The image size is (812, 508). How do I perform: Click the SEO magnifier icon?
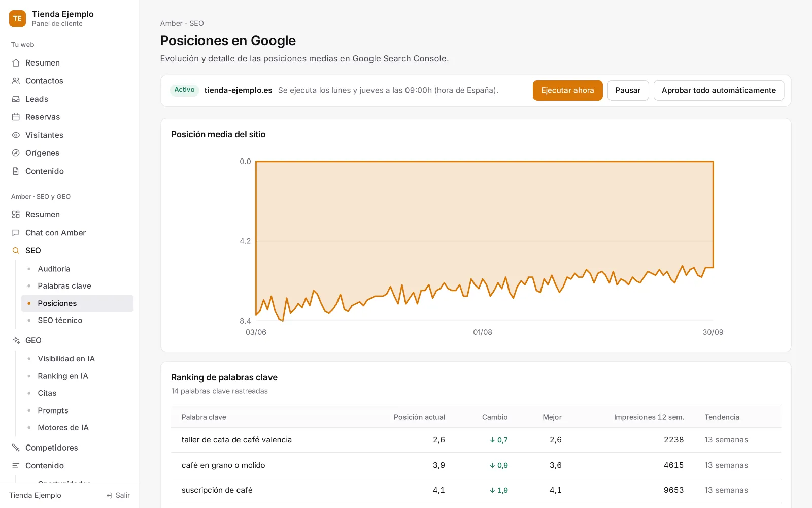coord(16,251)
